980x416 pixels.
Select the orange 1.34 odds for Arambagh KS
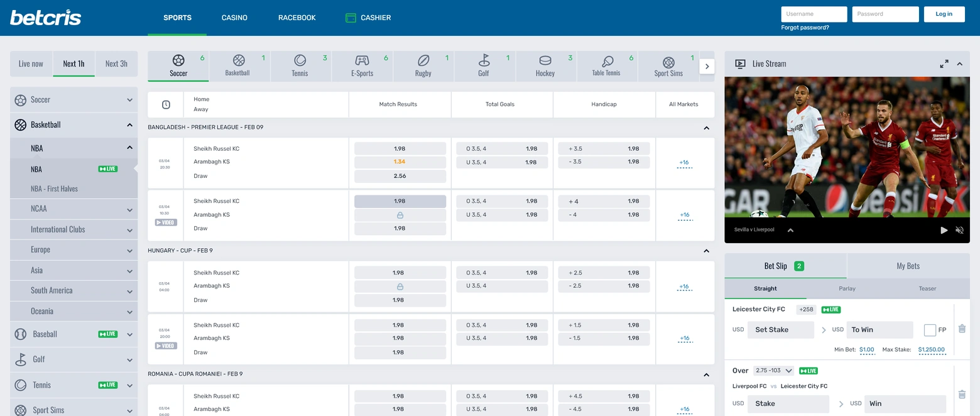tap(400, 162)
